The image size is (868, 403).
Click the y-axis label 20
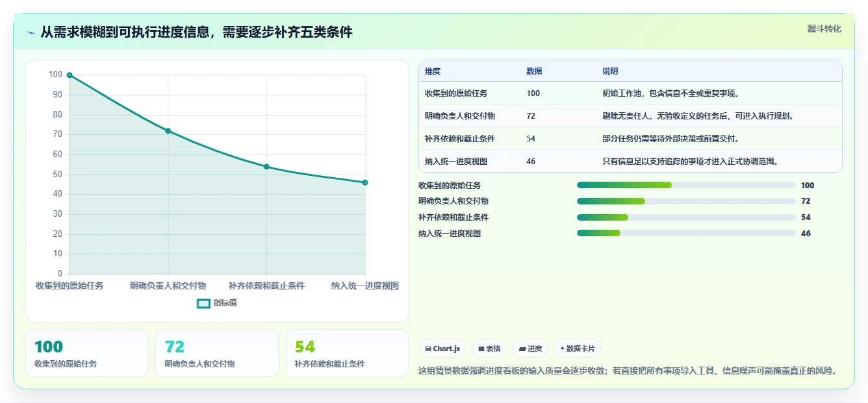click(x=58, y=234)
